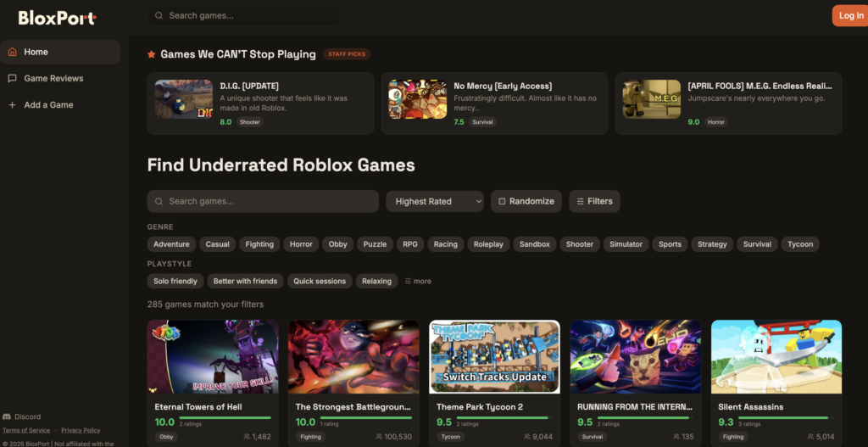868x447 pixels.
Task: Open the No Mercy [Early Access] card
Action: click(494, 103)
